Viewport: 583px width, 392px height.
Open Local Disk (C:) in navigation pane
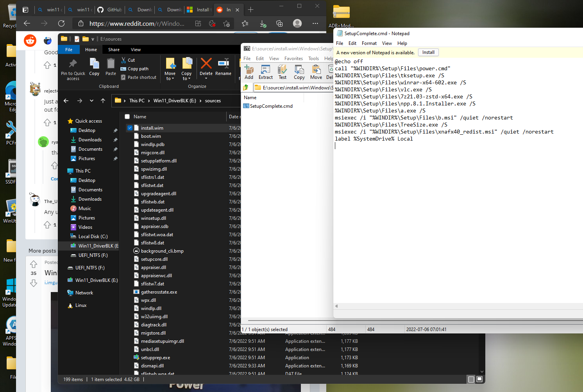93,237
